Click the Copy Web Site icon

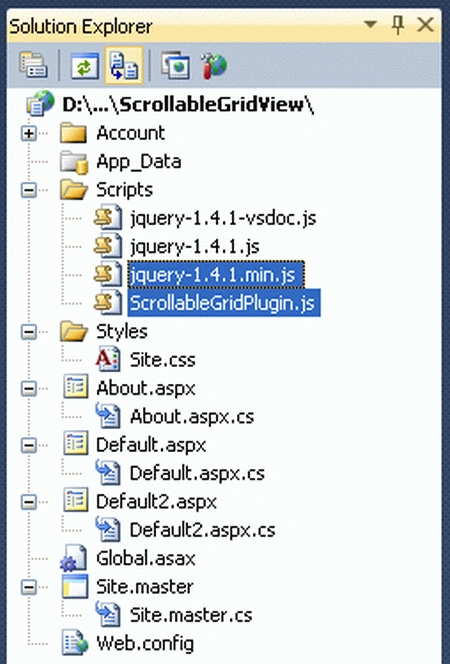coord(175,65)
